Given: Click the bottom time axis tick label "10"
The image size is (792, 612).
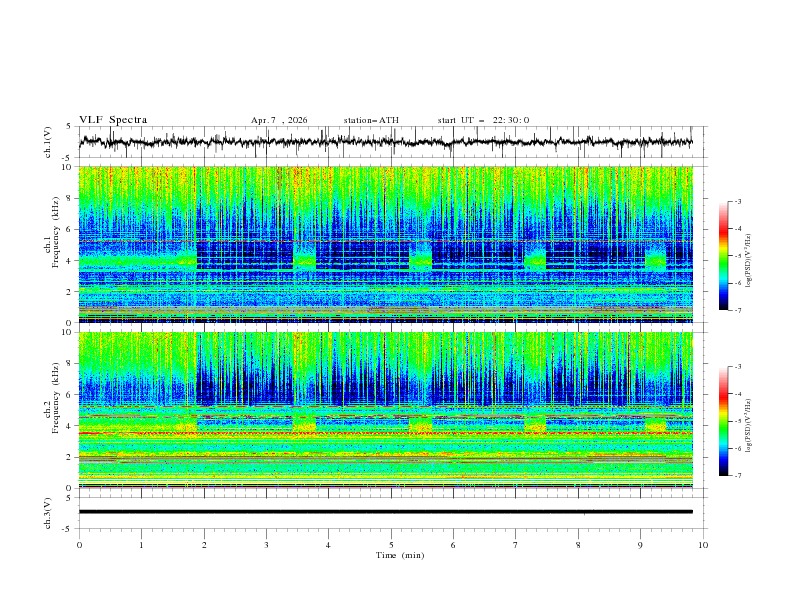Looking at the screenshot, I should (x=703, y=545).
